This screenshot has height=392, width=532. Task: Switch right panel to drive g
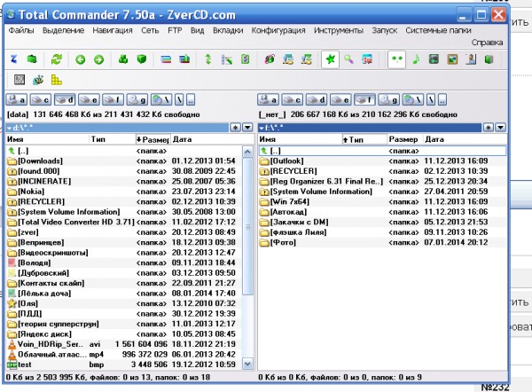coord(389,100)
